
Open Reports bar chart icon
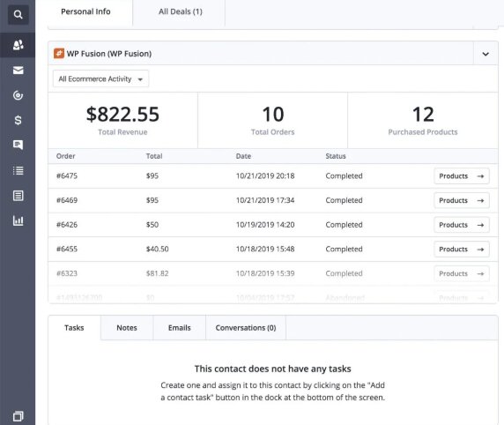18,220
